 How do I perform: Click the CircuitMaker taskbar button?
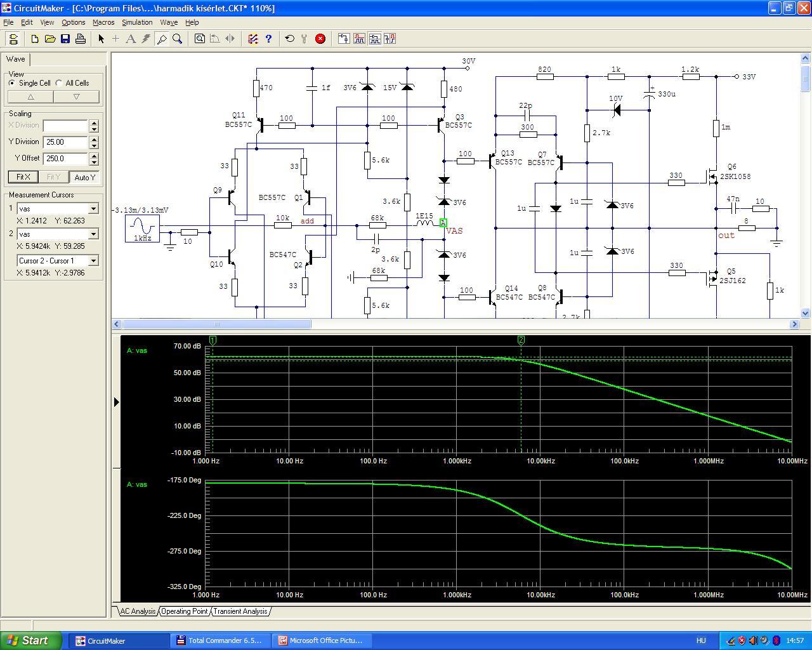[x=119, y=640]
